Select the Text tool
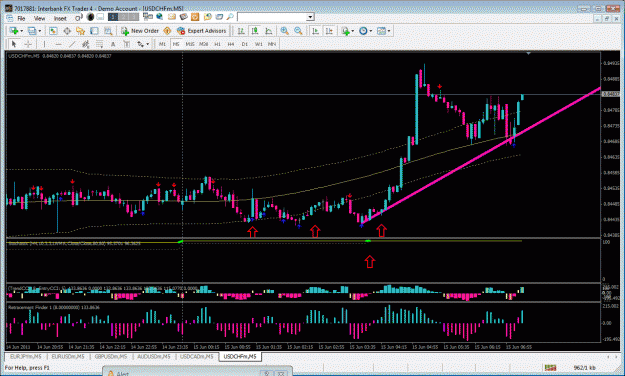The height and width of the screenshot is (376, 625). pos(113,44)
